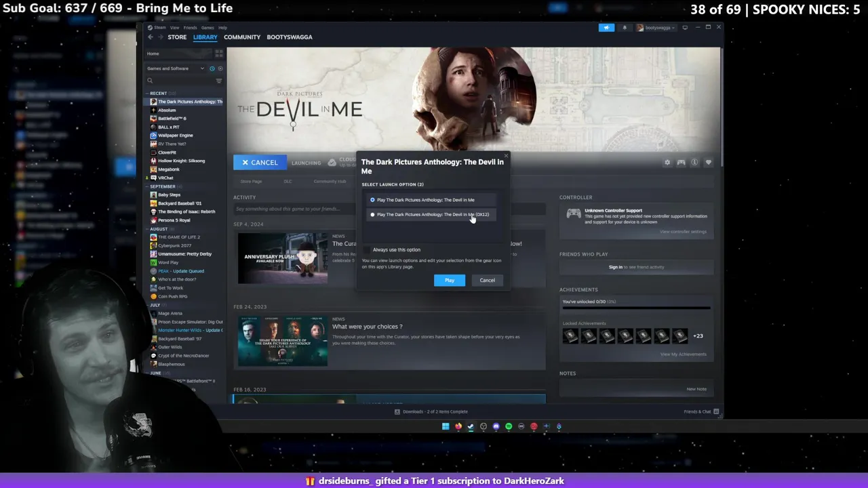The image size is (868, 488).
Task: Switch to the COMMUNITY tab
Action: 242,37
